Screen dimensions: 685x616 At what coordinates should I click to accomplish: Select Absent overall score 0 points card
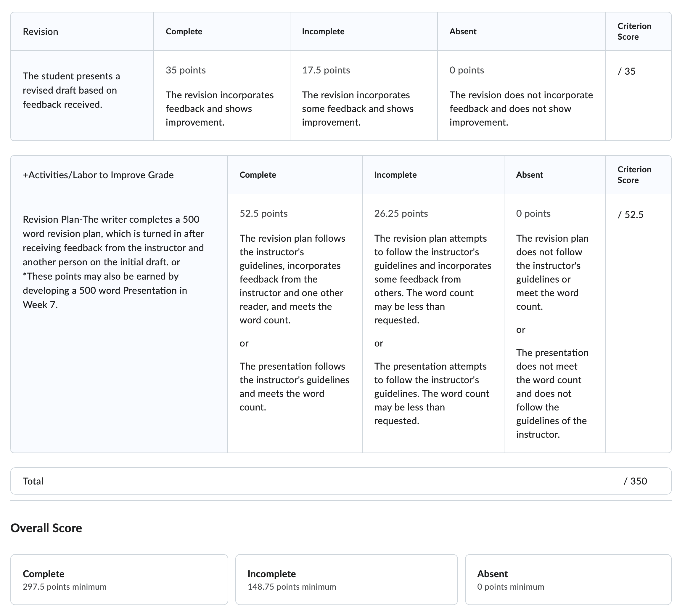568,580
